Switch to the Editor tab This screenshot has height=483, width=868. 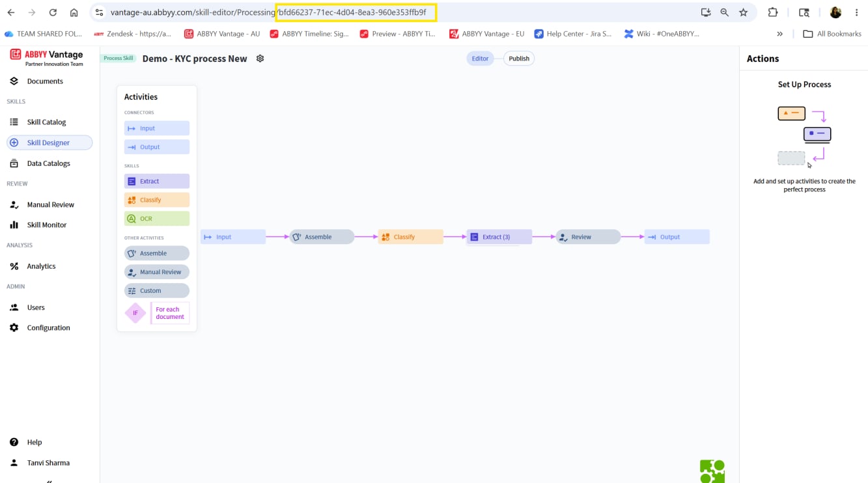click(480, 59)
